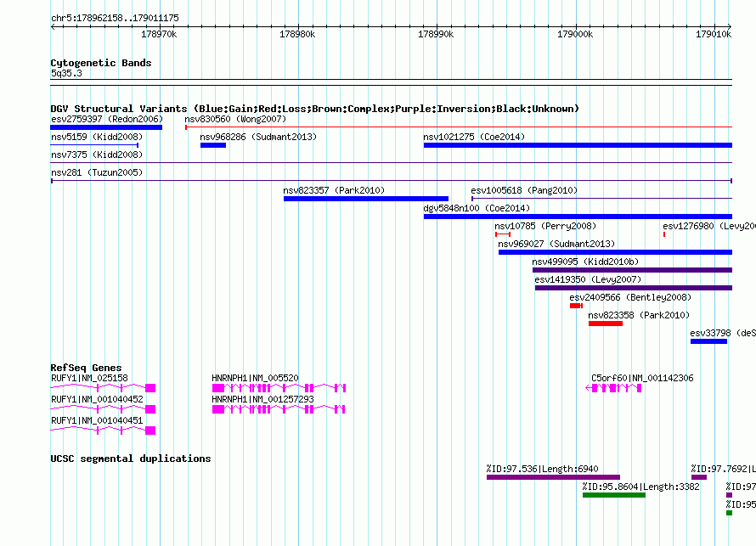This screenshot has width=756, height=546.
Task: Click esv1276980 (Levy2007) variant label
Action: pyautogui.click(x=709, y=226)
